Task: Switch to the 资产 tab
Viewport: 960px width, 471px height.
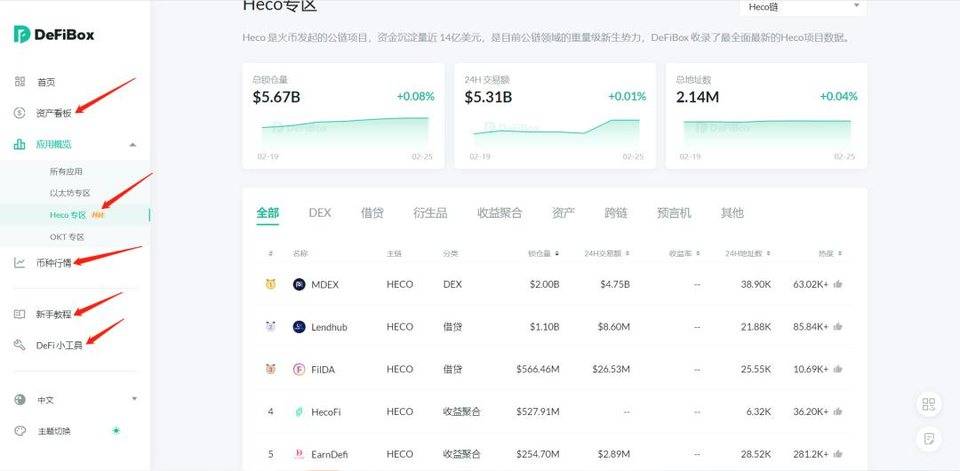Action: point(563,213)
